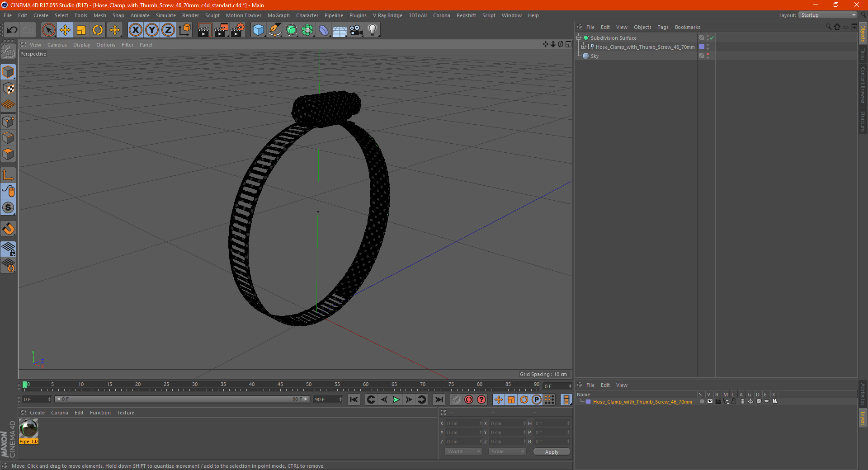
Task: Click the Undo arrow icon
Action: coord(12,30)
